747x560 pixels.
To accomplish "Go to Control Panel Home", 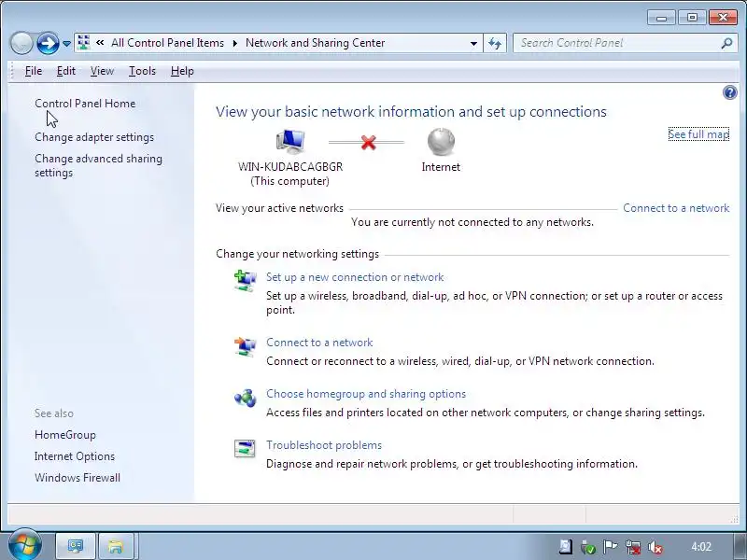I will click(x=85, y=104).
